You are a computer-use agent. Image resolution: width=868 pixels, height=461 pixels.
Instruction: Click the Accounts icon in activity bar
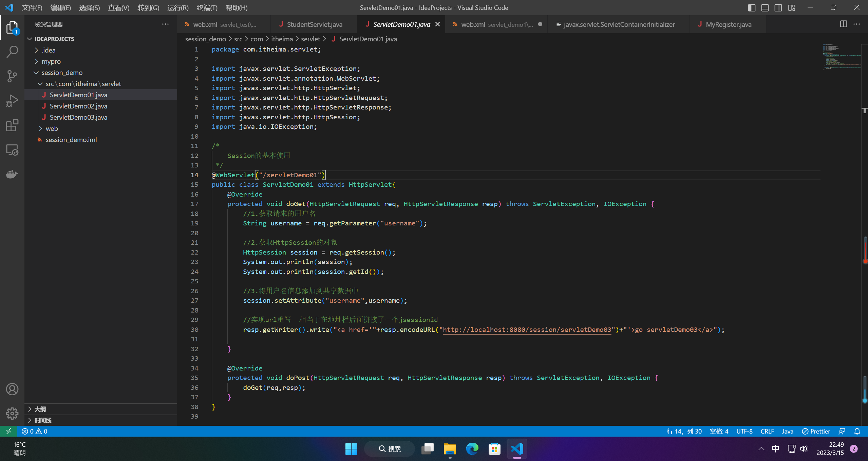point(12,389)
